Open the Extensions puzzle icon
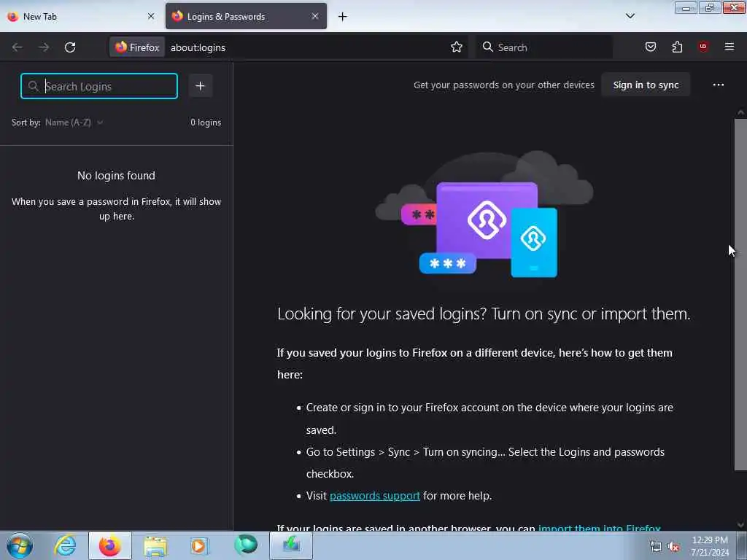Viewport: 747px width, 560px height. pyautogui.click(x=677, y=47)
